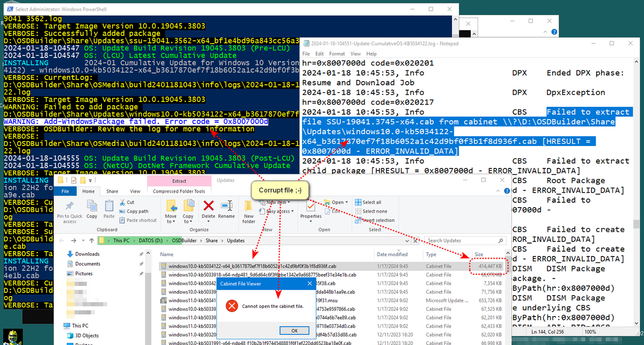
Task: Click the red Delete X icon
Action: (209, 205)
